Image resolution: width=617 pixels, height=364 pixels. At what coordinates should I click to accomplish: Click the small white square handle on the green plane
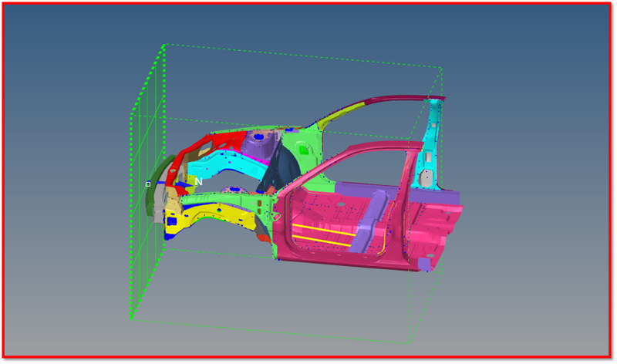tap(148, 184)
